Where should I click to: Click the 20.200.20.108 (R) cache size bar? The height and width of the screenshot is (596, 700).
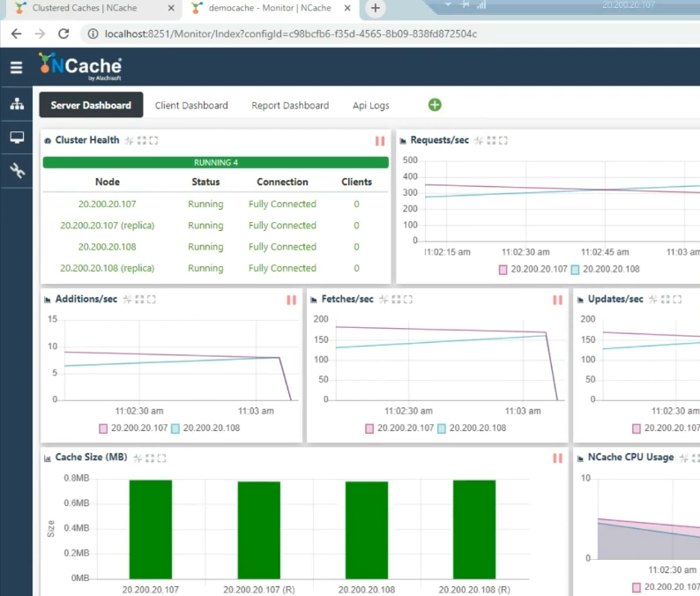(x=474, y=530)
